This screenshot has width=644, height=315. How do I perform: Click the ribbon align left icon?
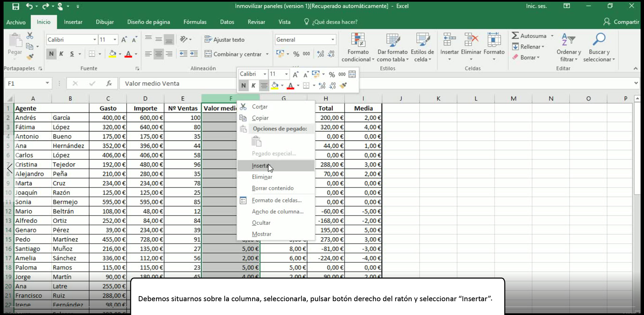148,54
